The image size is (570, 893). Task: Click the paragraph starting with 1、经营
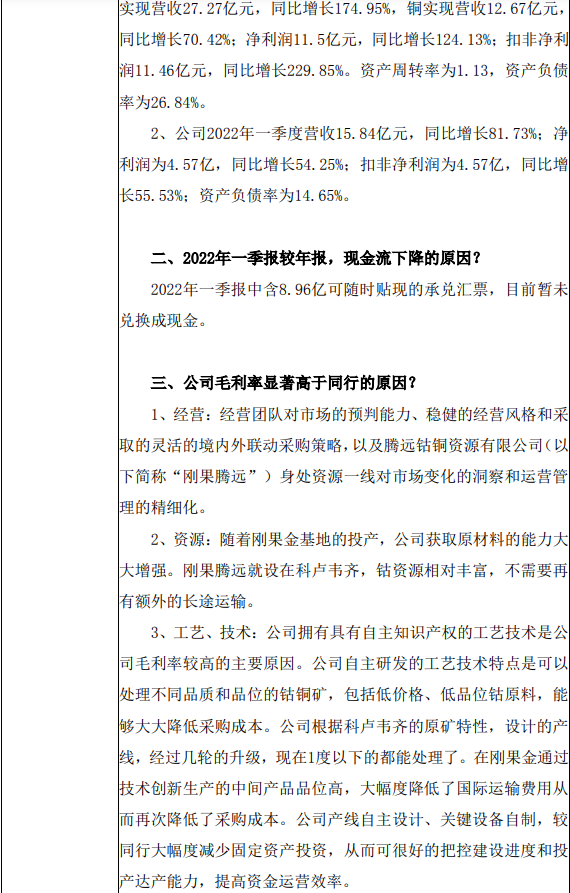click(x=344, y=460)
